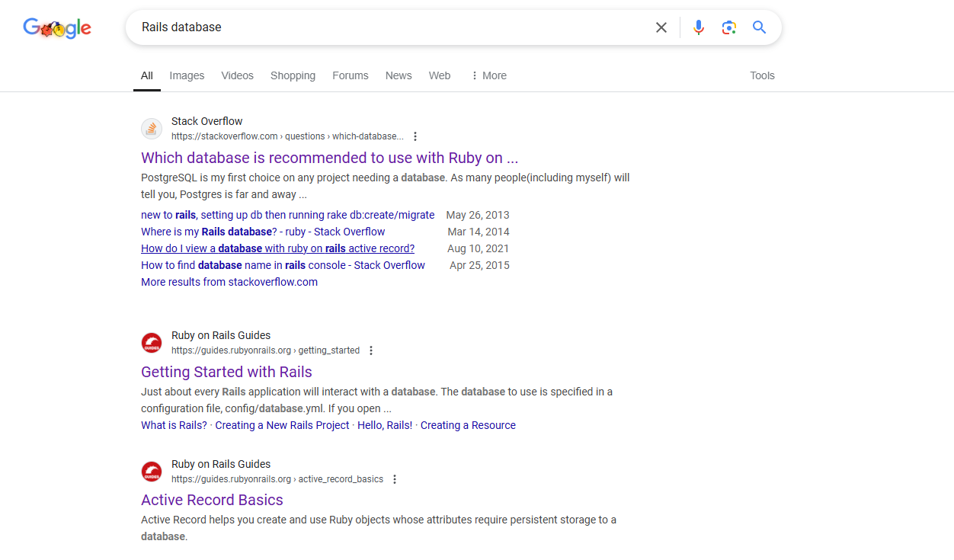Viewport: 954px width, 560px height.
Task: Open the "Getting Started with Rails" result
Action: coord(227,372)
